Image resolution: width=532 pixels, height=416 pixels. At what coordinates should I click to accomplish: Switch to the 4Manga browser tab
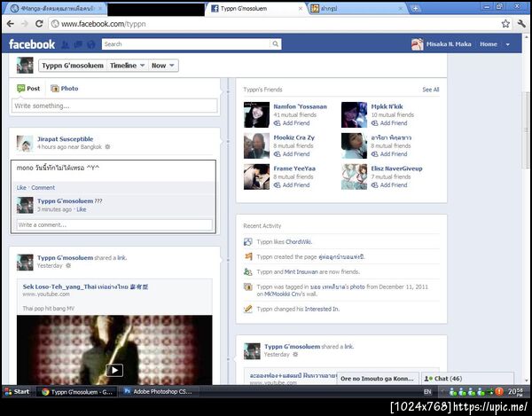click(x=56, y=9)
